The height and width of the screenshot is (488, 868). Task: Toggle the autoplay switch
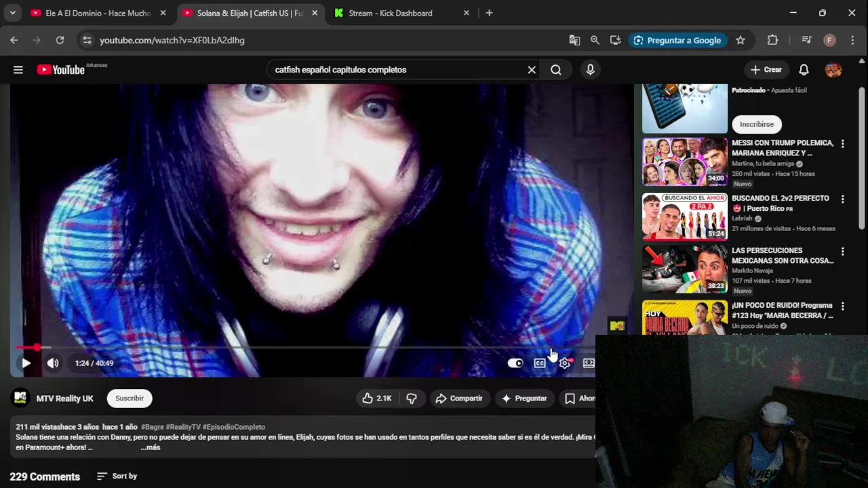[x=515, y=363]
